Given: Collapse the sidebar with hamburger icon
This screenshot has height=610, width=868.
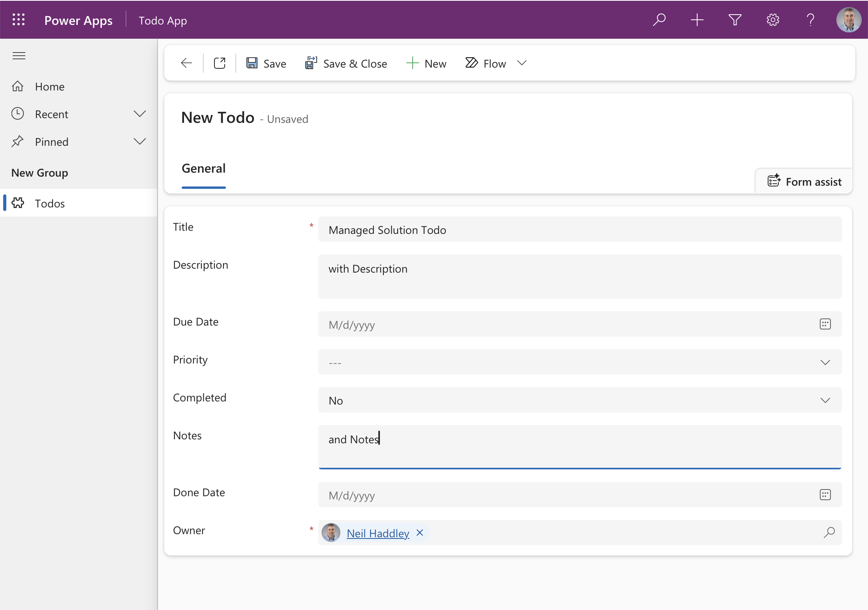Looking at the screenshot, I should pyautogui.click(x=19, y=56).
